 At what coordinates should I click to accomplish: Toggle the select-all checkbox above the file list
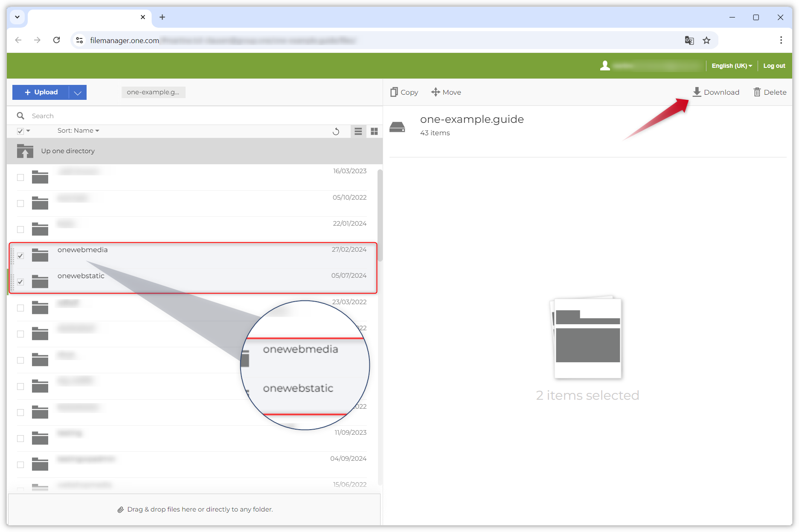(x=20, y=131)
